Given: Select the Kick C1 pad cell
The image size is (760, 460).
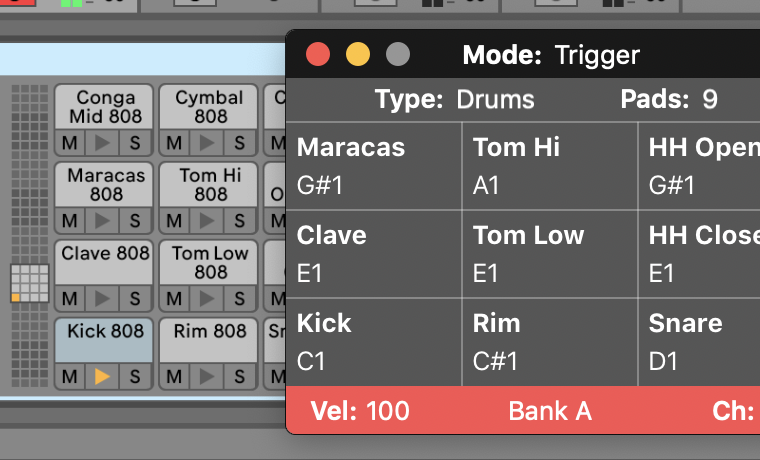Looking at the screenshot, I should point(374,342).
